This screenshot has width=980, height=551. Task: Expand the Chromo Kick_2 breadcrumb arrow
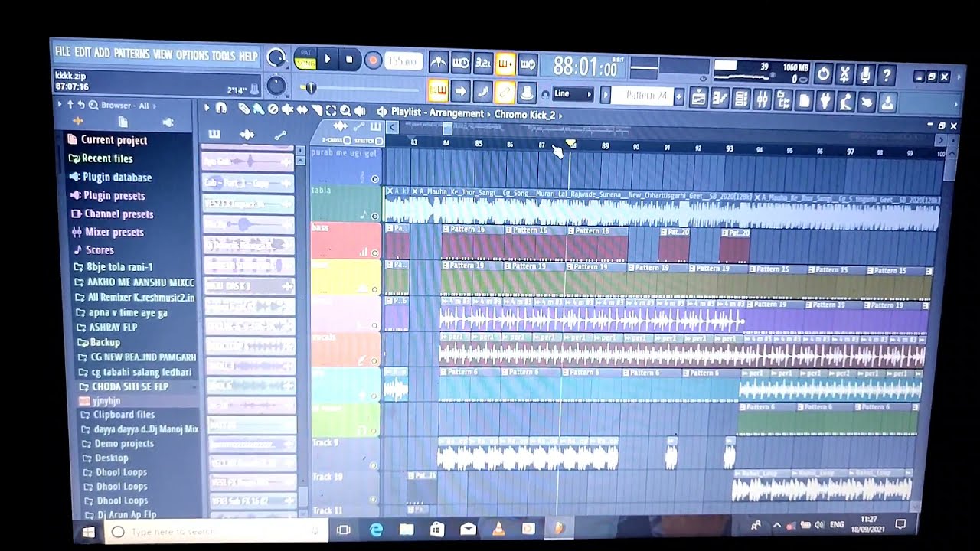[560, 116]
